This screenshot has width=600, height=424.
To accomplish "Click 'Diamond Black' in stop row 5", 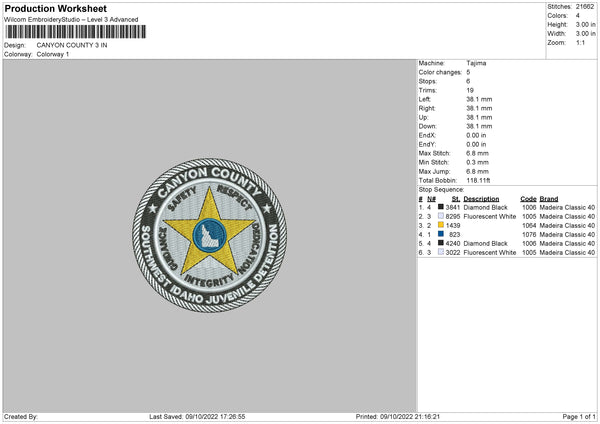I will (485, 243).
